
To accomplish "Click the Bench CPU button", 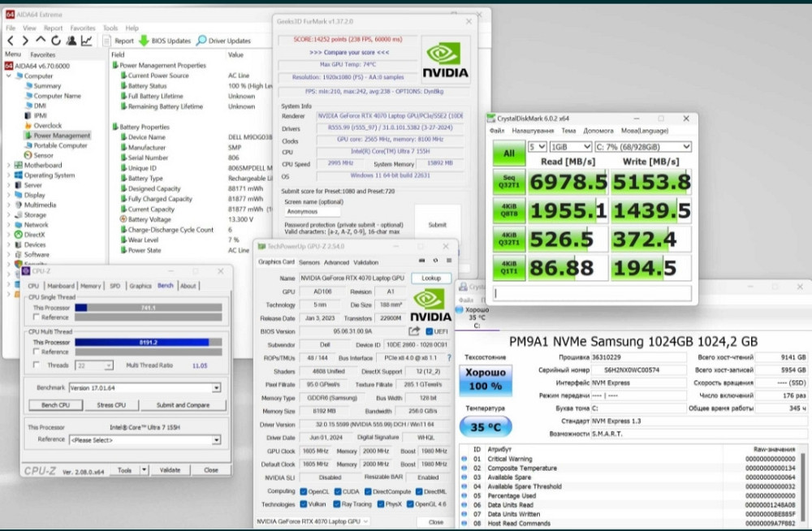I will pyautogui.click(x=54, y=405).
